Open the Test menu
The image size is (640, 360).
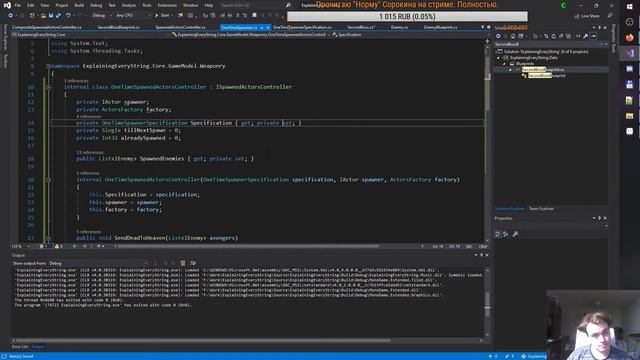[x=112, y=5]
